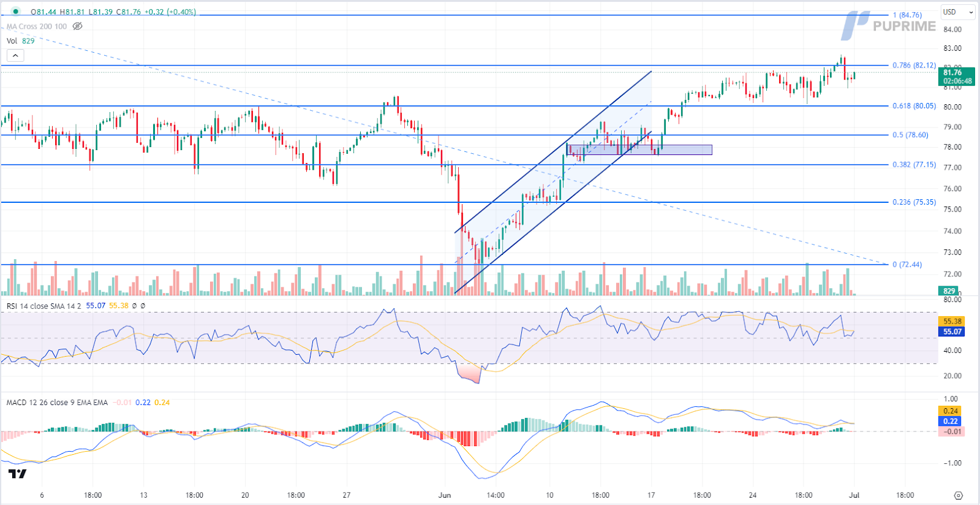Select the Vol 829 indicator legend
The height and width of the screenshot is (505, 980).
point(21,41)
